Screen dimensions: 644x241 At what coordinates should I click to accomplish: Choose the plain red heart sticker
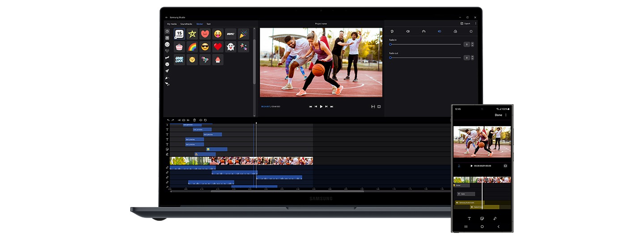tap(218, 47)
